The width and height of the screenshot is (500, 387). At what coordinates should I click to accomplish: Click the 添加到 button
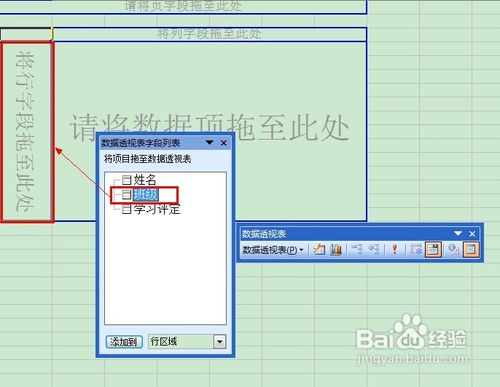coord(124,342)
